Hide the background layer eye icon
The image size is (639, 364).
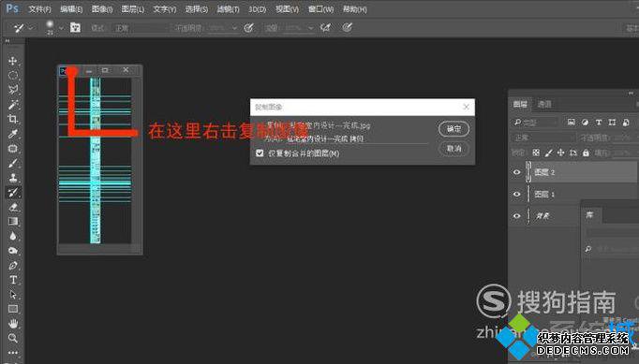(517, 216)
